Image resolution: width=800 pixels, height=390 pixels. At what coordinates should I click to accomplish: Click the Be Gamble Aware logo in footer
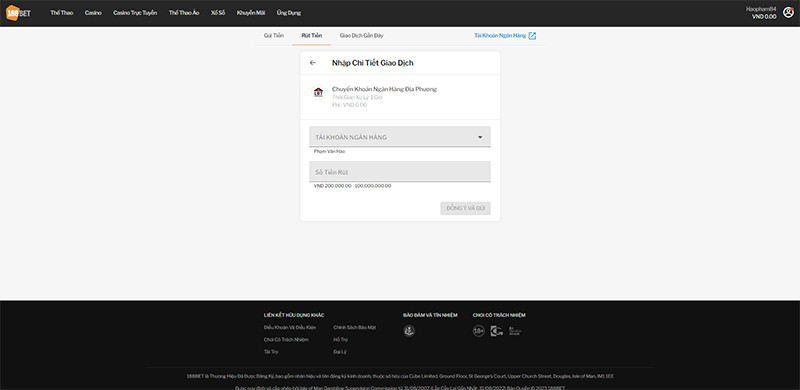(515, 331)
